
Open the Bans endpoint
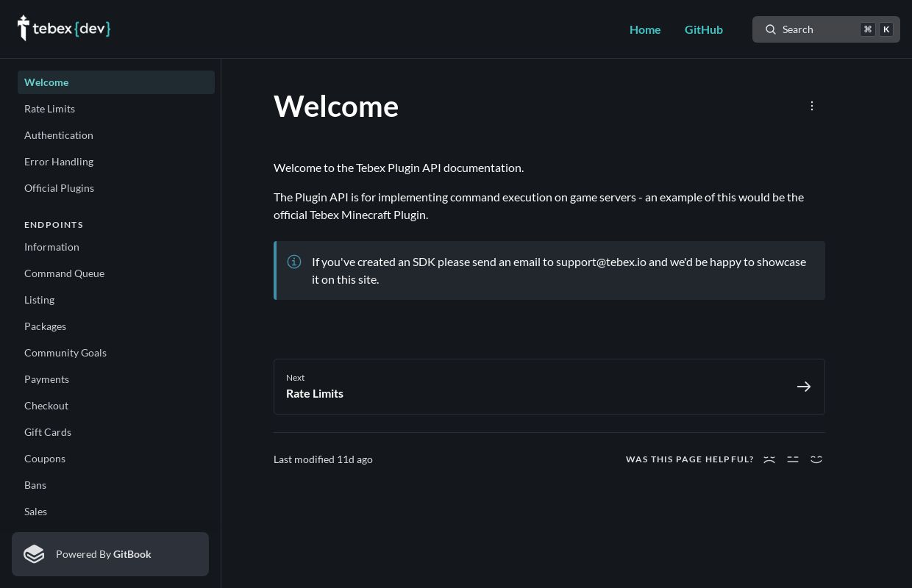click(116, 485)
